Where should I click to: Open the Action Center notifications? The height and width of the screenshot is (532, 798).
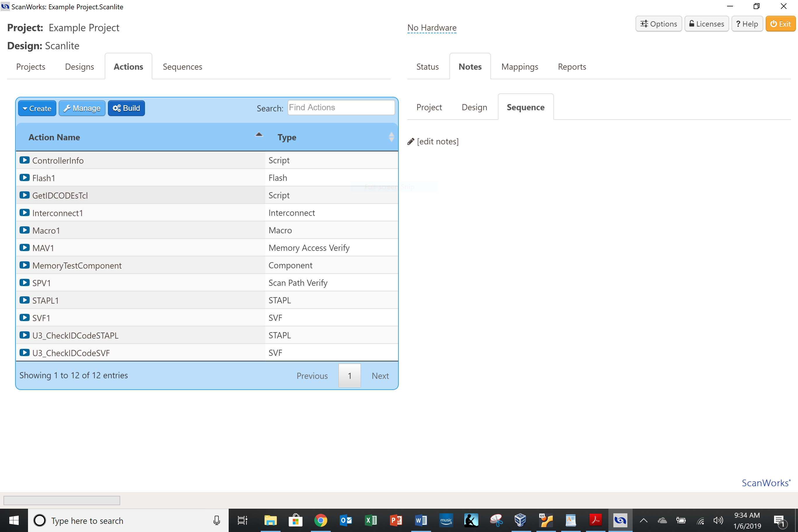[x=779, y=521]
